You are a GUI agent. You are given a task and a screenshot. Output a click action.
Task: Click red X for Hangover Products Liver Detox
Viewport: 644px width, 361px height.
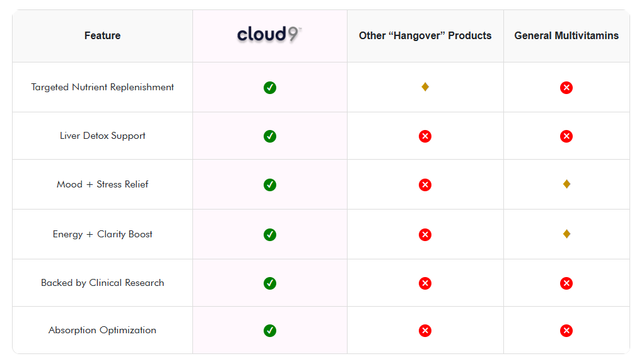point(425,136)
